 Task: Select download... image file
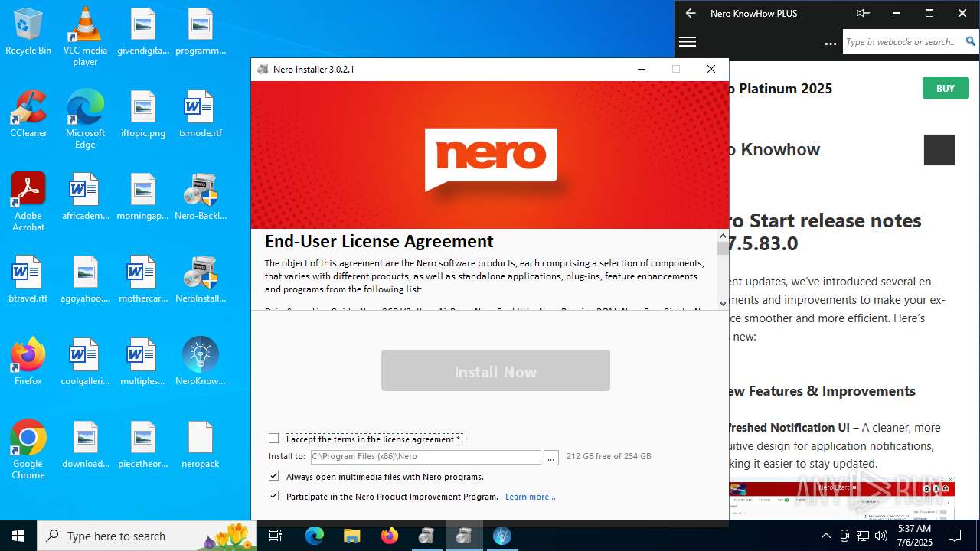[85, 445]
